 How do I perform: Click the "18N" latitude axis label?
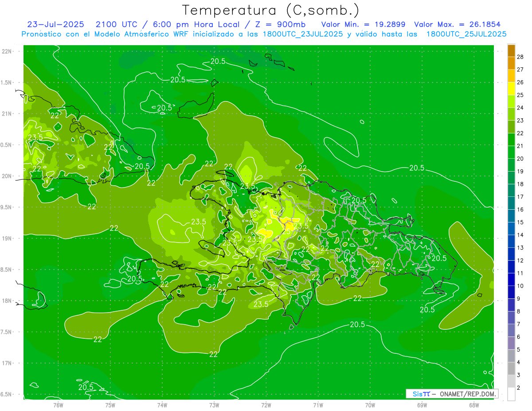click(7, 301)
